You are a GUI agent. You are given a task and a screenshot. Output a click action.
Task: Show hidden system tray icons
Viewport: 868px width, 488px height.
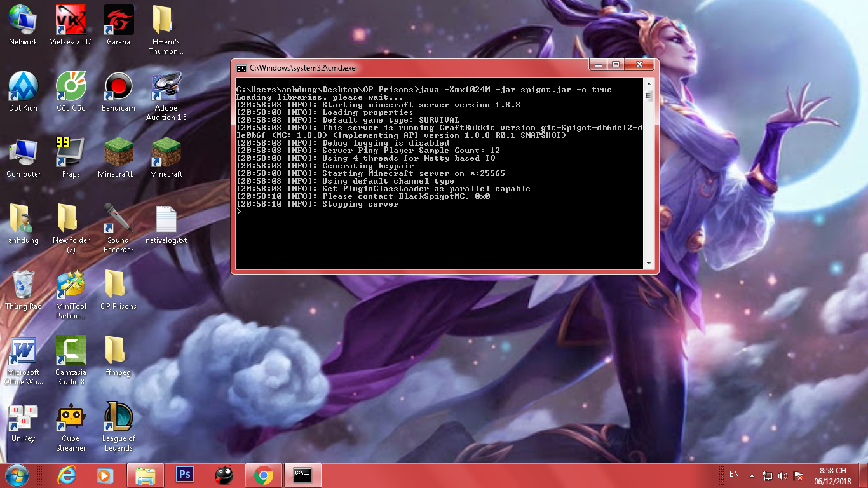[752, 475]
